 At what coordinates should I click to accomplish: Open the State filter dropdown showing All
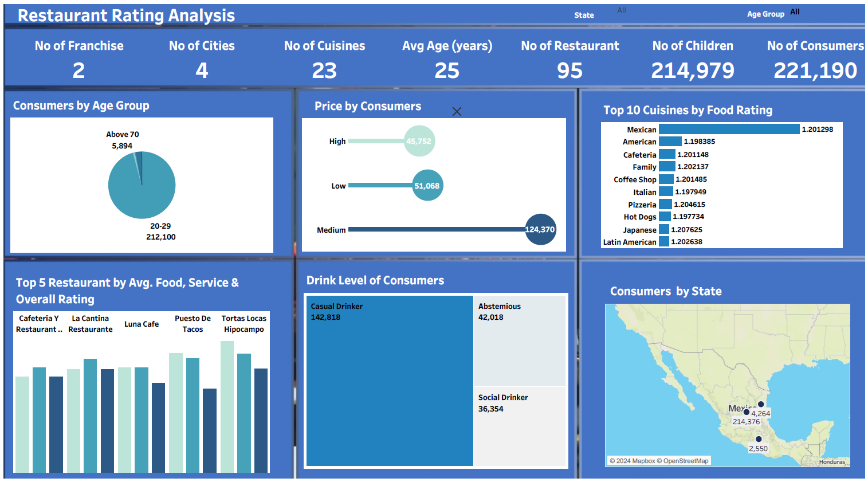coord(622,10)
